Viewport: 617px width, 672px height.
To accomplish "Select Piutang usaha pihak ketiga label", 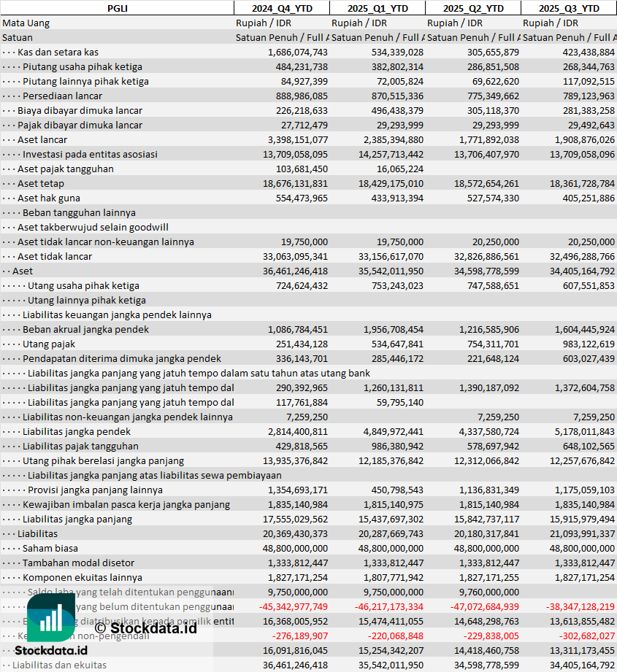I will 83,66.
